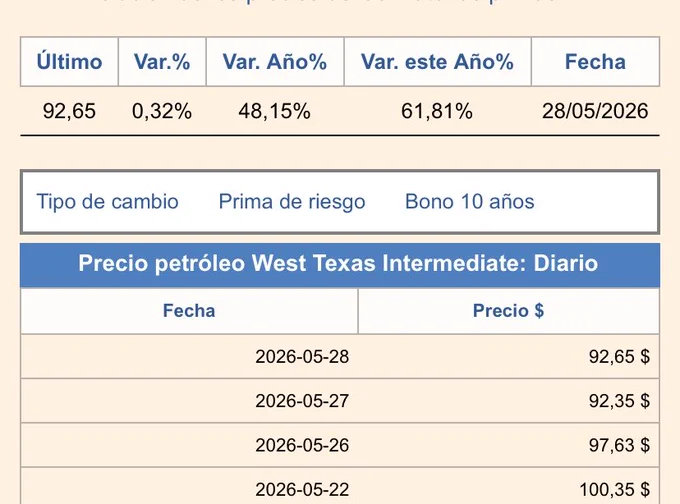Click the West Texas Intermediate Diario title bar
Viewport: 680px width, 504px height.
click(340, 265)
